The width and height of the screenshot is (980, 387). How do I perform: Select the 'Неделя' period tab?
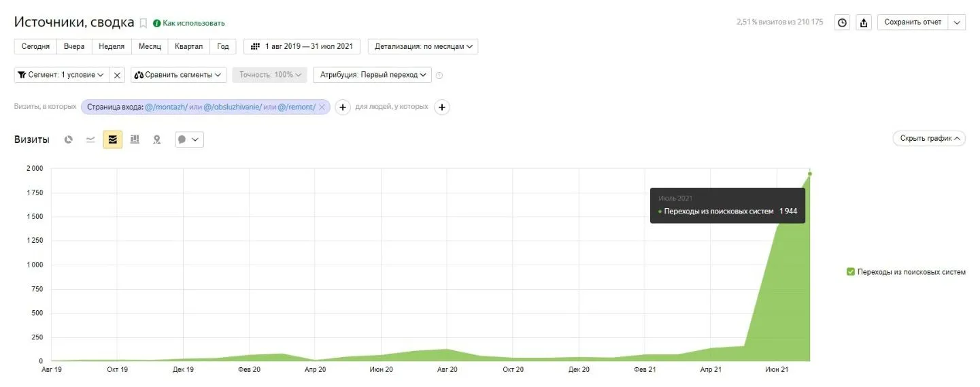112,46
